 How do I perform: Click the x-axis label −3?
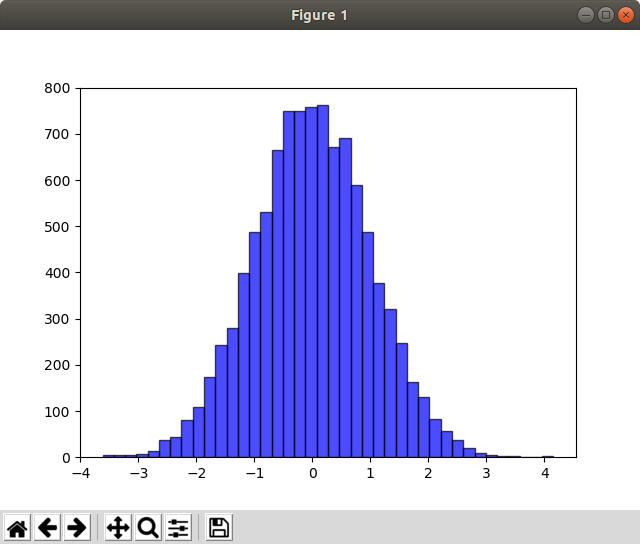click(139, 473)
